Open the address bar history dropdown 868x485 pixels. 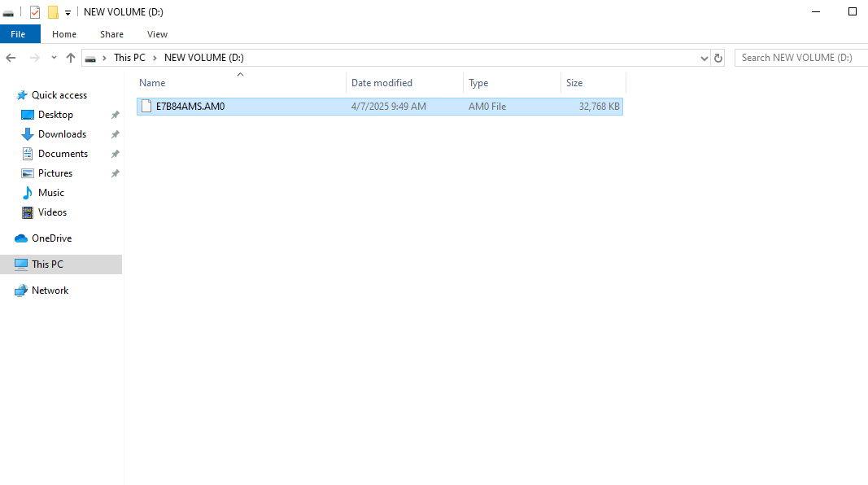pyautogui.click(x=704, y=58)
